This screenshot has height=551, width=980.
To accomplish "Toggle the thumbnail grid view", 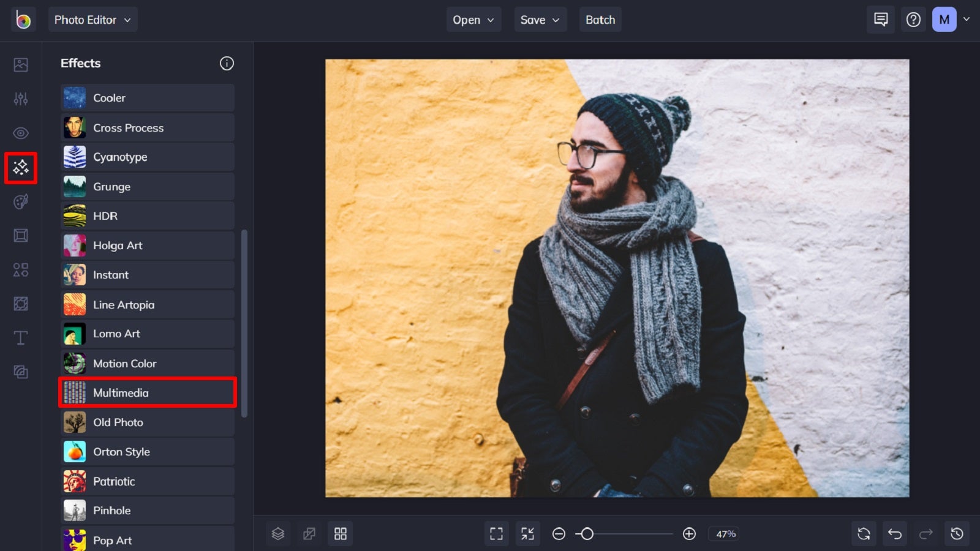I will 341,533.
